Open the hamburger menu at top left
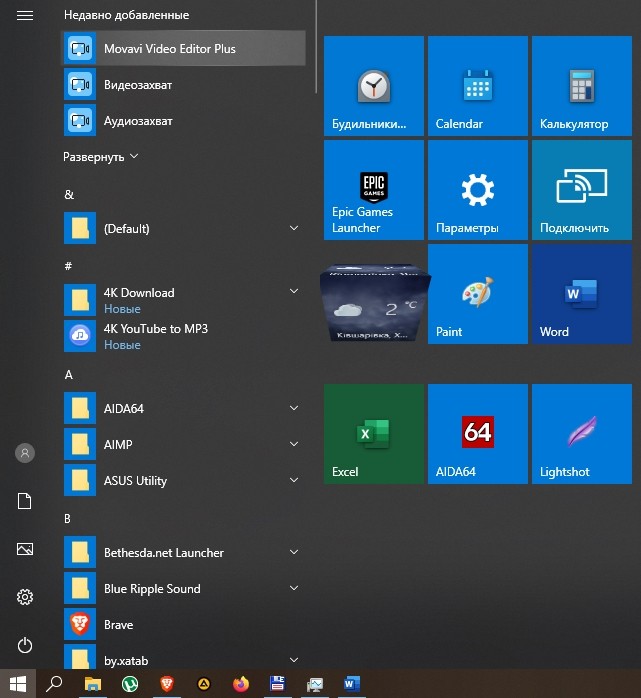Image resolution: width=641 pixels, height=698 pixels. [x=24, y=16]
